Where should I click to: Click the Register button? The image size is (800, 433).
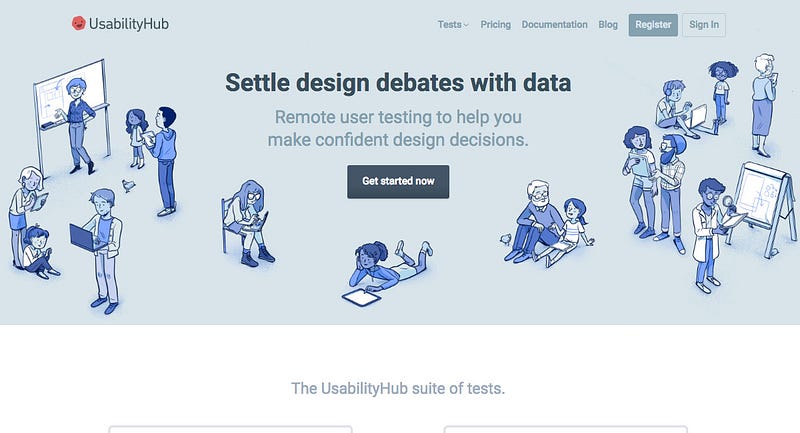[653, 25]
